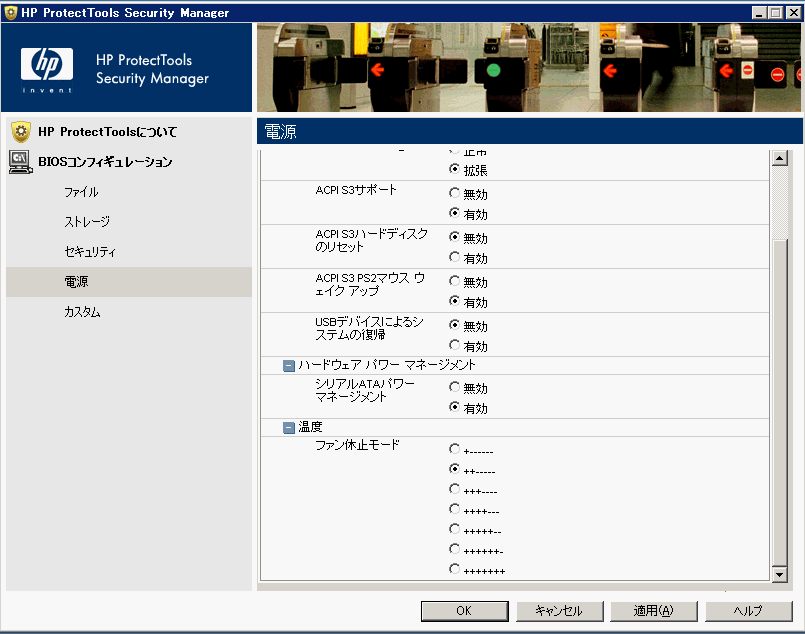
Task: Select ストレージ in the sidebar
Action: pos(87,222)
